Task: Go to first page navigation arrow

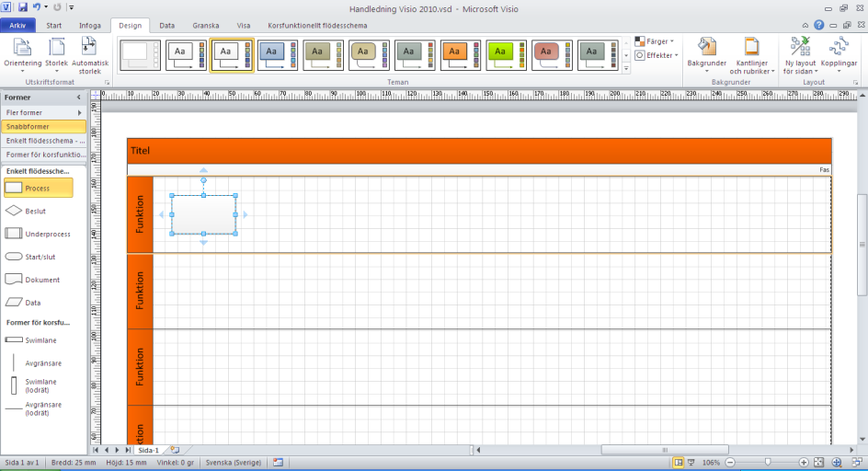Action: 96,450
